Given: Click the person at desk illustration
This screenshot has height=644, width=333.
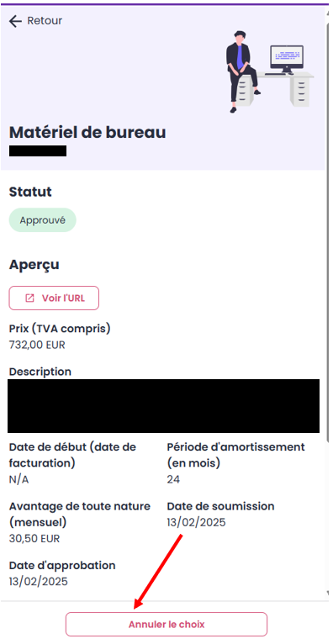Looking at the screenshot, I should point(269,71).
